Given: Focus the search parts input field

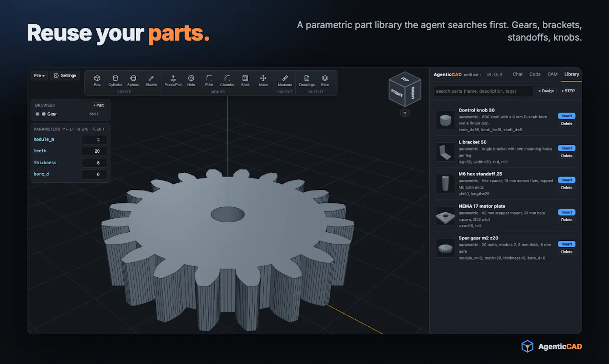Looking at the screenshot, I should (483, 91).
